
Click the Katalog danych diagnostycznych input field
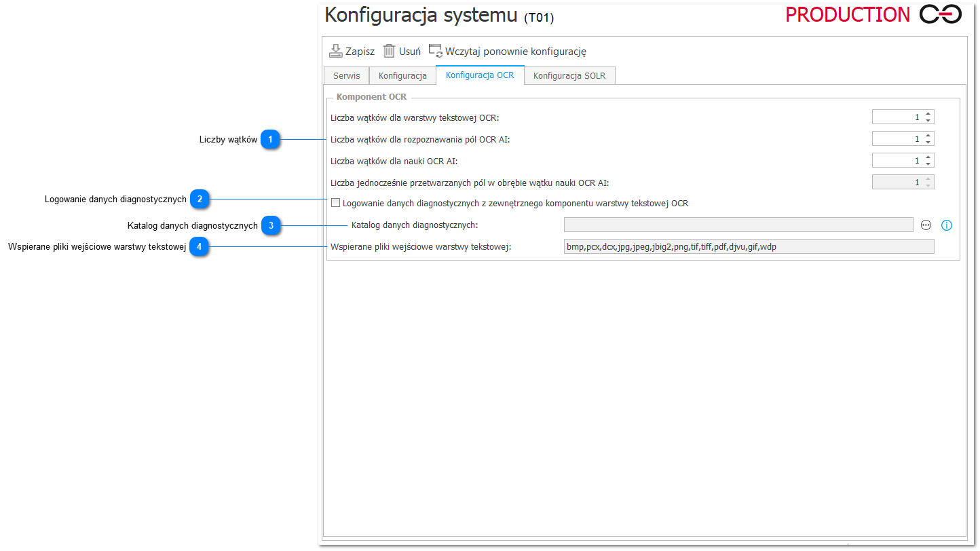tap(738, 225)
